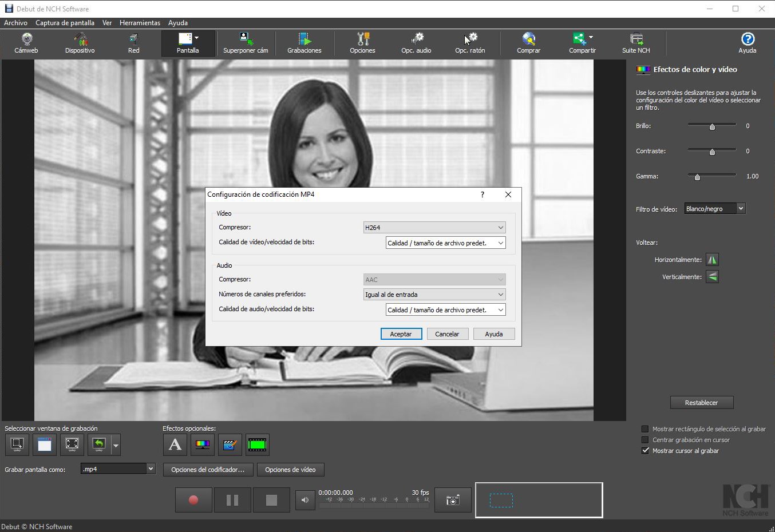Flip video horizontally
Screen dimensions: 775x532
[712, 260]
